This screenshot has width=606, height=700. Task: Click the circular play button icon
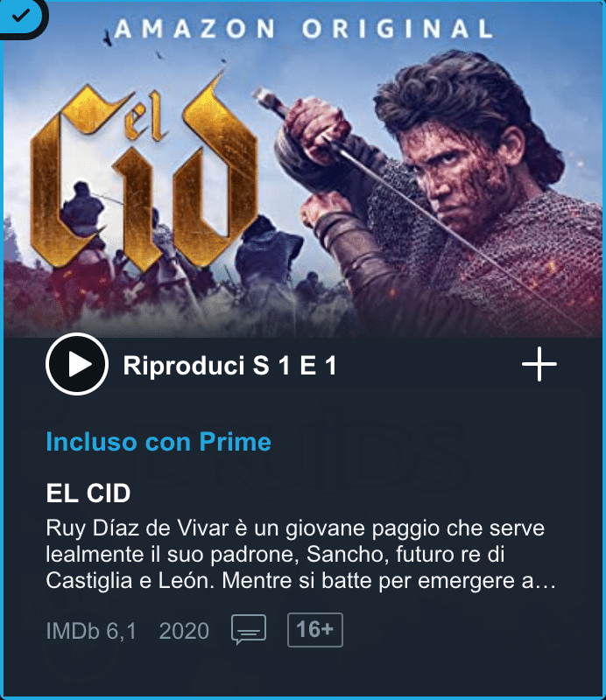point(77,364)
